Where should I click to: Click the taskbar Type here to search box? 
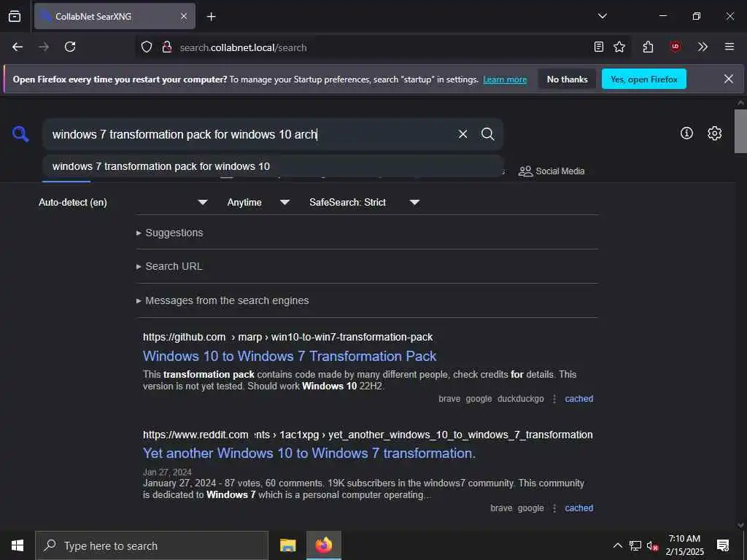tap(152, 545)
